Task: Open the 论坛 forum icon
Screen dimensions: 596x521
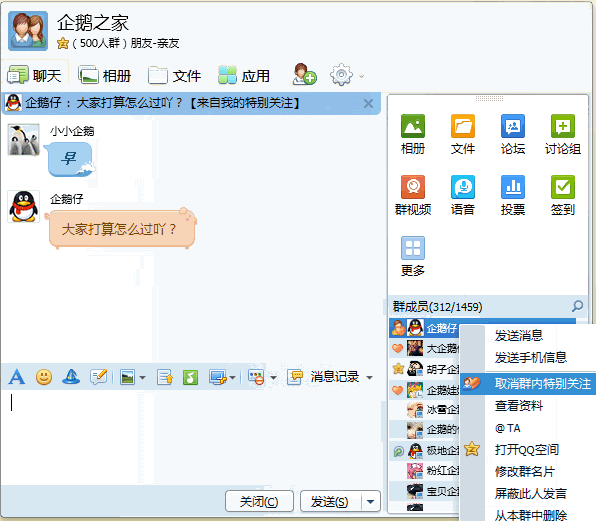Action: pyautogui.click(x=513, y=134)
